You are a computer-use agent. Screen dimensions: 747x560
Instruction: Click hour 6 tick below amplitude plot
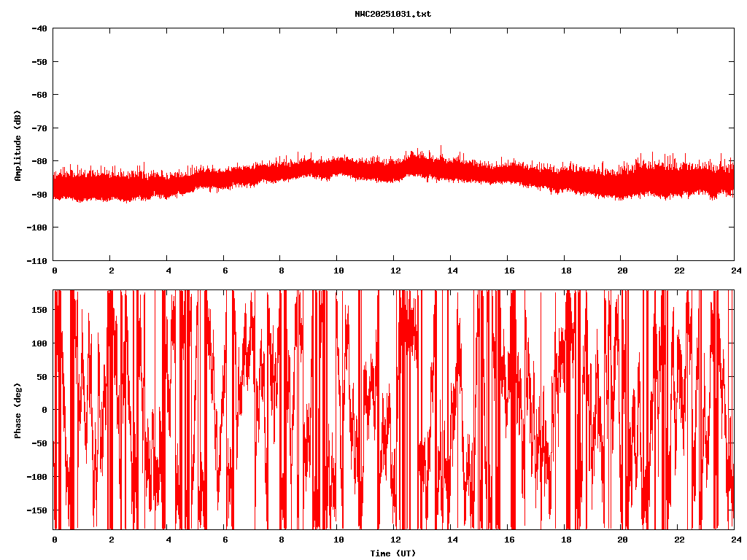pyautogui.click(x=225, y=271)
